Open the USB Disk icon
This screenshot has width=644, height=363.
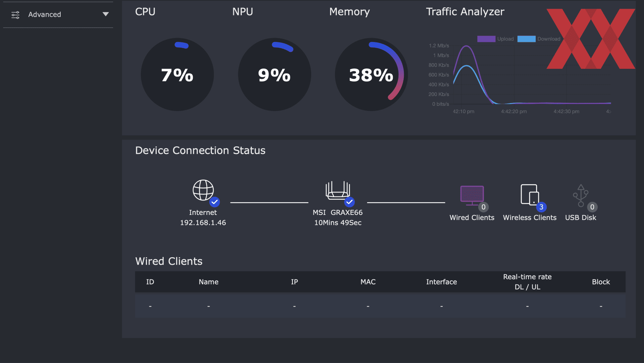point(581,195)
